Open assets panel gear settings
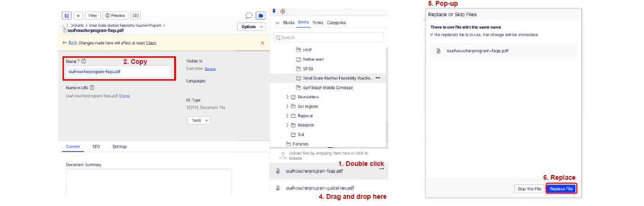644x206 pixels. [282, 11]
